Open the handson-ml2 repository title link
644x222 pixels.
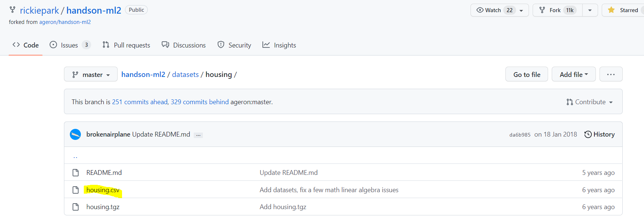[94, 10]
